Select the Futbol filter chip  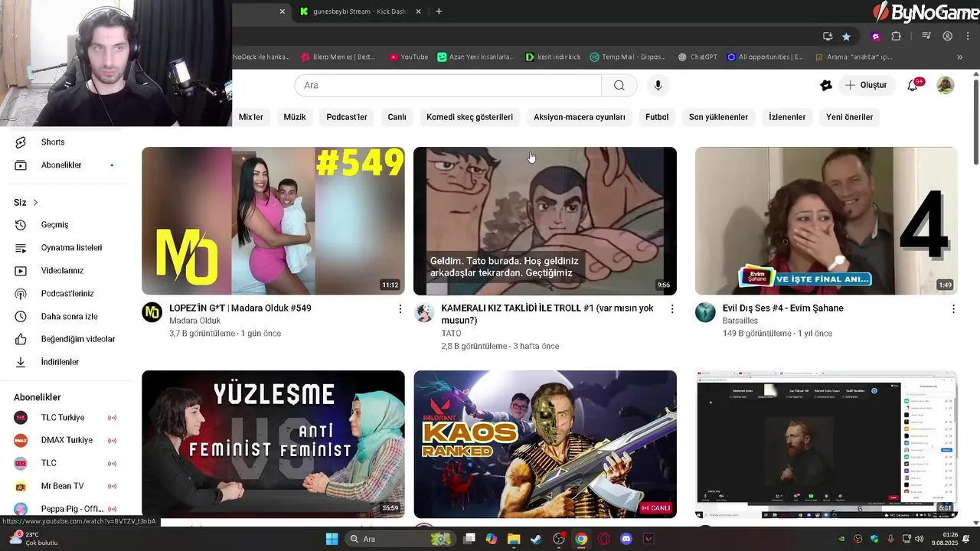pos(657,117)
